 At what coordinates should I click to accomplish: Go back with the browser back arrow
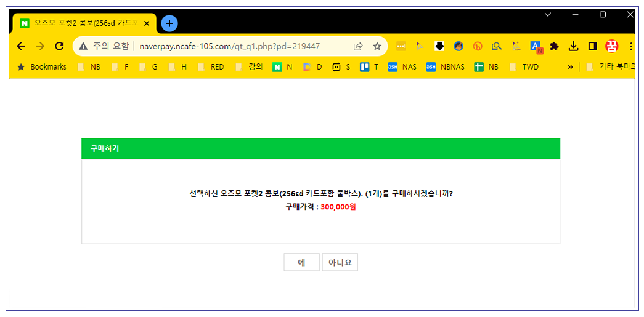click(21, 46)
